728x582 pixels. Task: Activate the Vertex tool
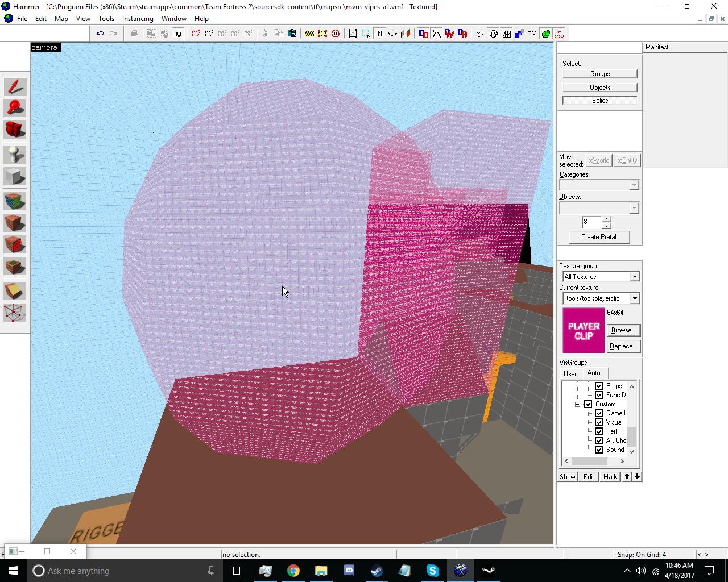point(15,313)
